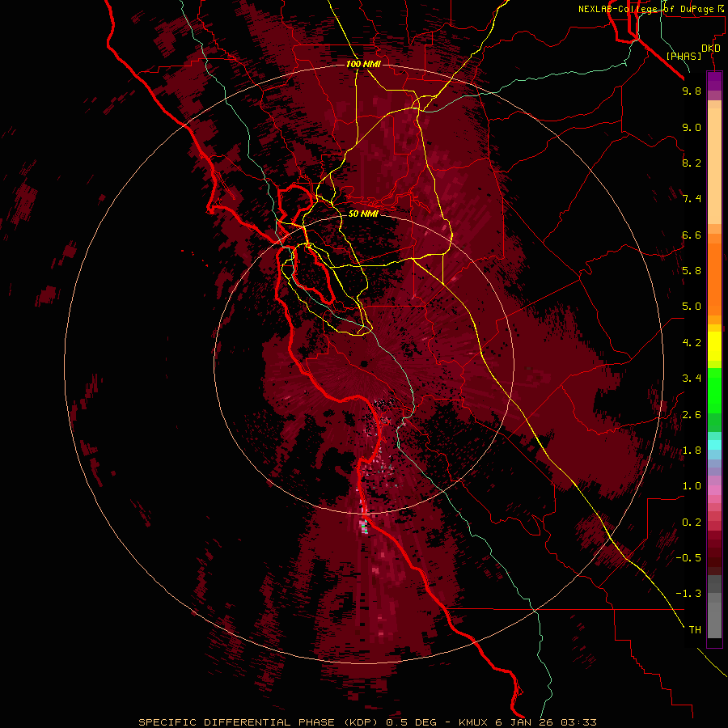728x728 pixels.
Task: Click the 1.0 value on the color scale
Action: pos(692,486)
